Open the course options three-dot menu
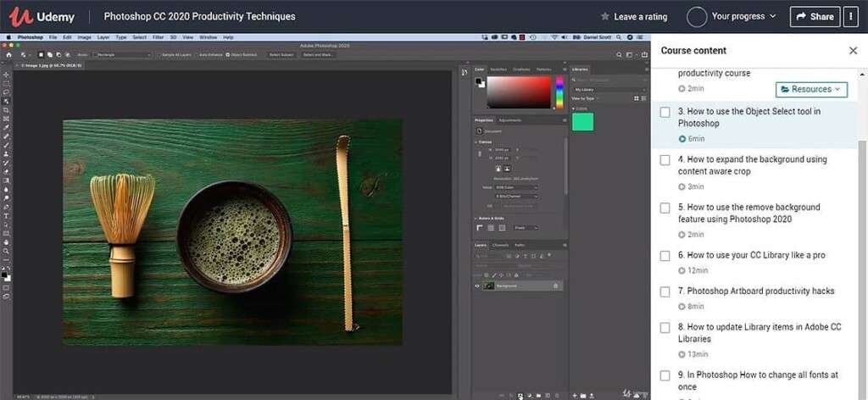This screenshot has width=868, height=400. pos(851,17)
